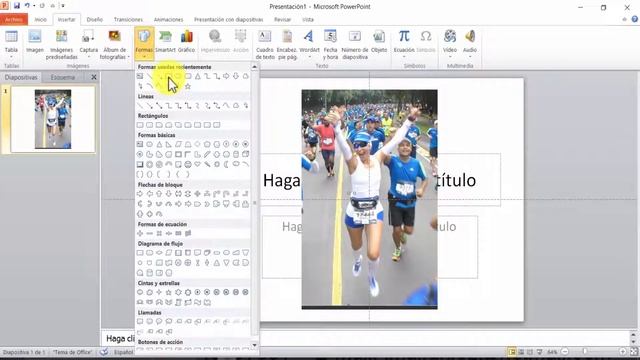This screenshot has width=640, height=360.
Task: Expand the Ecuación dropdown
Action: pyautogui.click(x=404, y=45)
